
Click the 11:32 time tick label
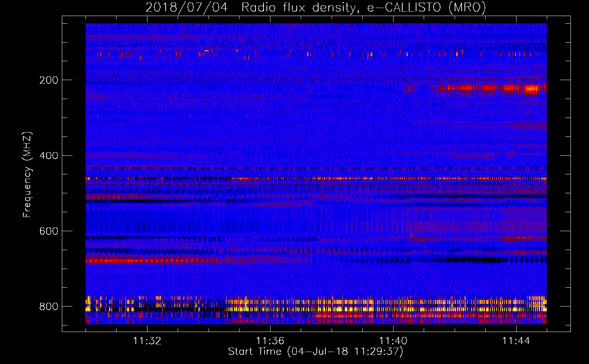point(147,341)
